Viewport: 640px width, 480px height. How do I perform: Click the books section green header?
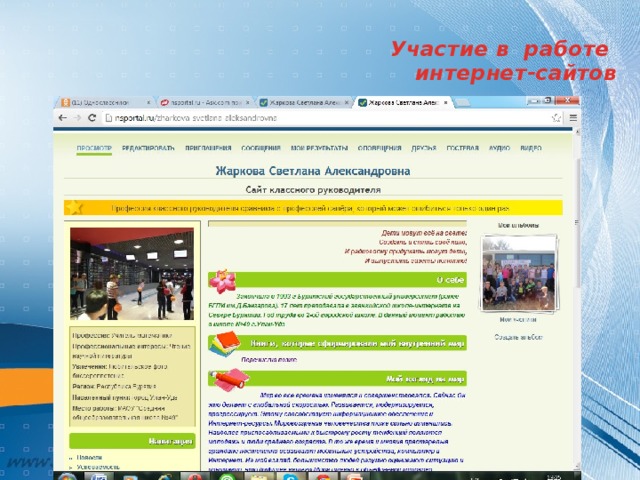337,343
